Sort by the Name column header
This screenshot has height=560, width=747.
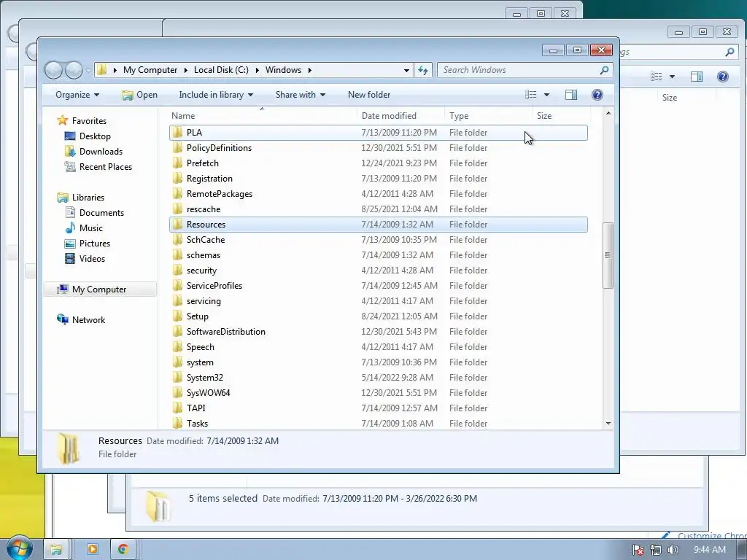[x=263, y=116]
